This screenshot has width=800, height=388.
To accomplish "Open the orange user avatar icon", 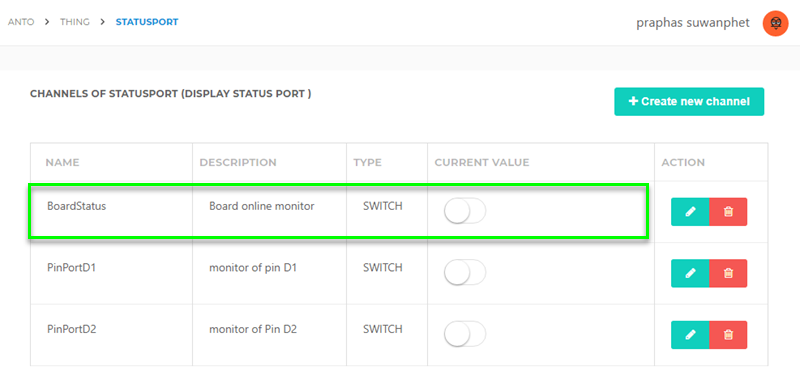I will 775,23.
